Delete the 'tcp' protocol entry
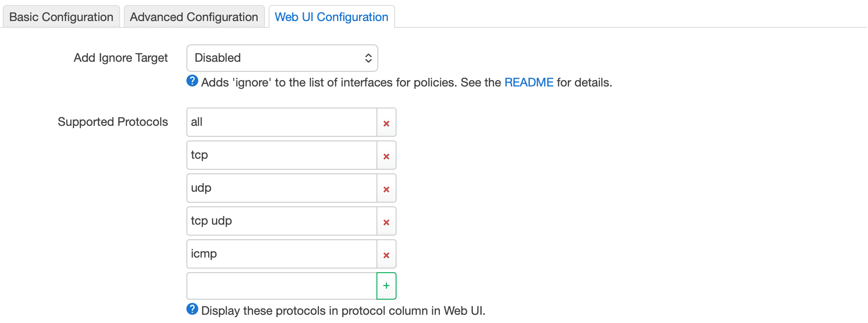868x323 pixels. [386, 155]
